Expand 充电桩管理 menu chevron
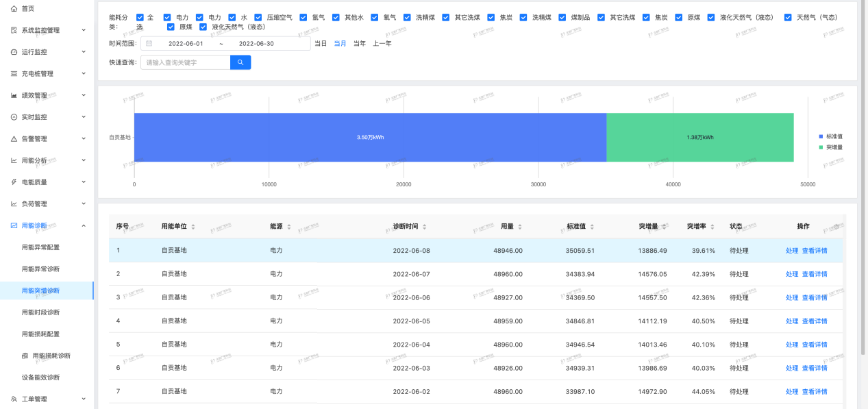868x409 pixels. (84, 73)
